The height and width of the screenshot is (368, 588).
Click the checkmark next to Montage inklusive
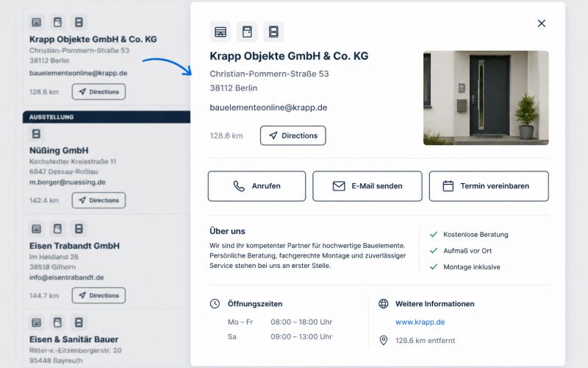pos(434,267)
